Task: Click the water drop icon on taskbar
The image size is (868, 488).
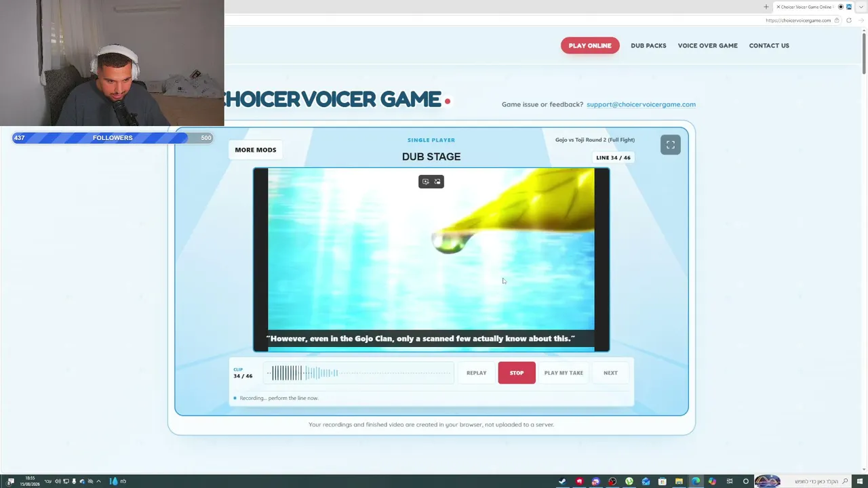Action: 113,481
